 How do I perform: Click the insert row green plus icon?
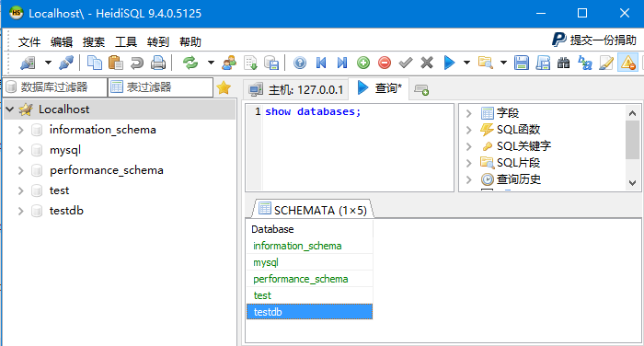(x=363, y=63)
